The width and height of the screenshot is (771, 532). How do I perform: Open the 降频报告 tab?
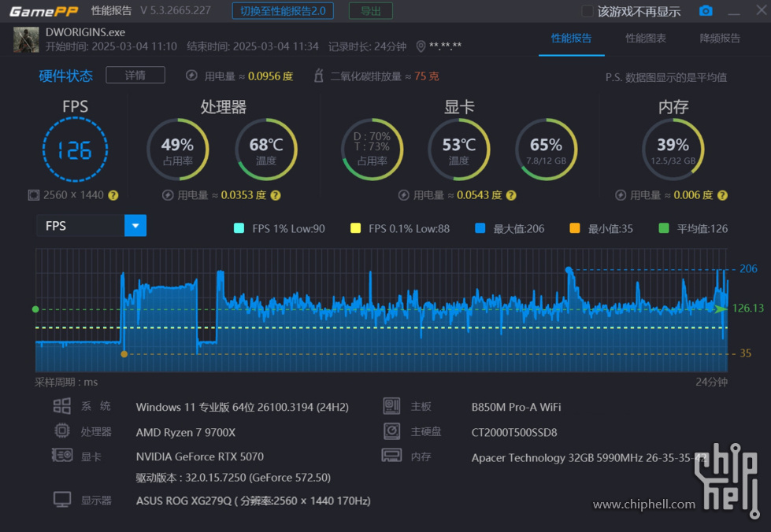[720, 39]
